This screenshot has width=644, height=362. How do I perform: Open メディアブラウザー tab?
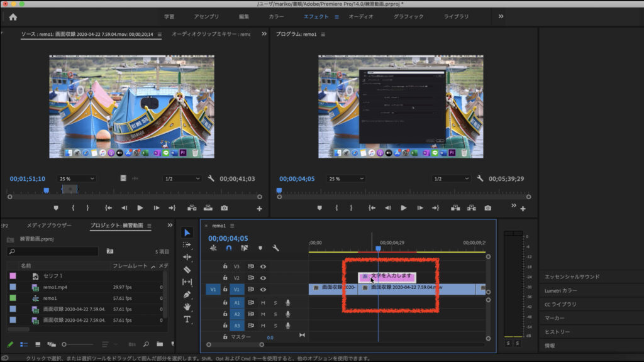[49, 226]
